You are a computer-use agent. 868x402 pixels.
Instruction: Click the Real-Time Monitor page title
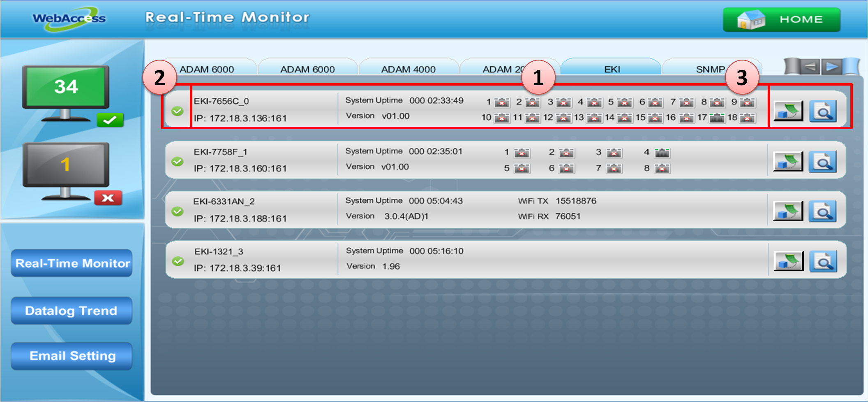pyautogui.click(x=227, y=17)
